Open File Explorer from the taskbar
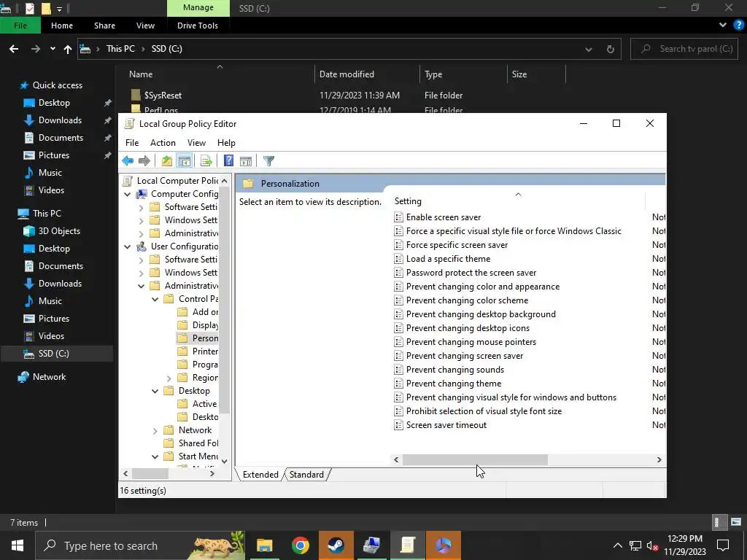This screenshot has width=747, height=560. tap(265, 545)
